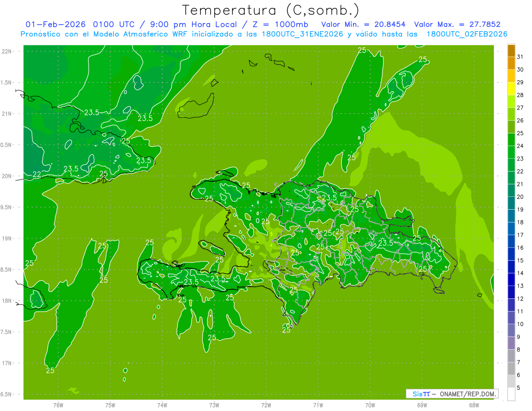This screenshot has height=411, width=532.
Task: Click the "17N" latitude axis label
Action: coord(7,363)
